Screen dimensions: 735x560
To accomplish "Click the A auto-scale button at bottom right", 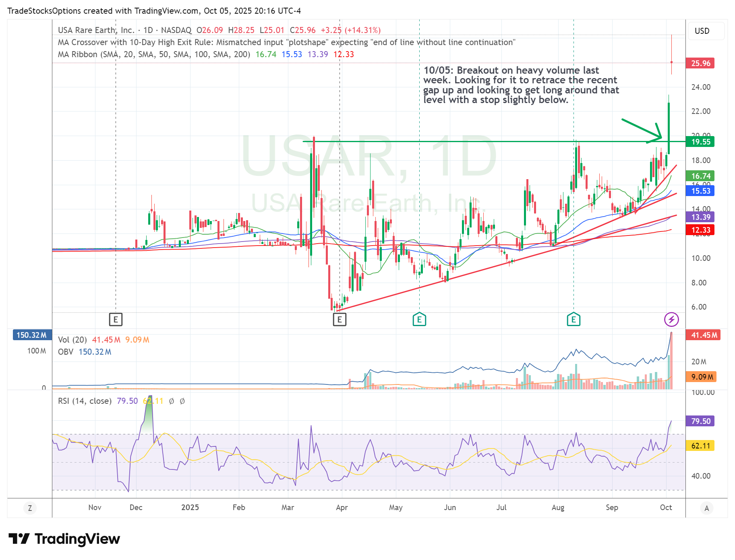I will pos(706,508).
